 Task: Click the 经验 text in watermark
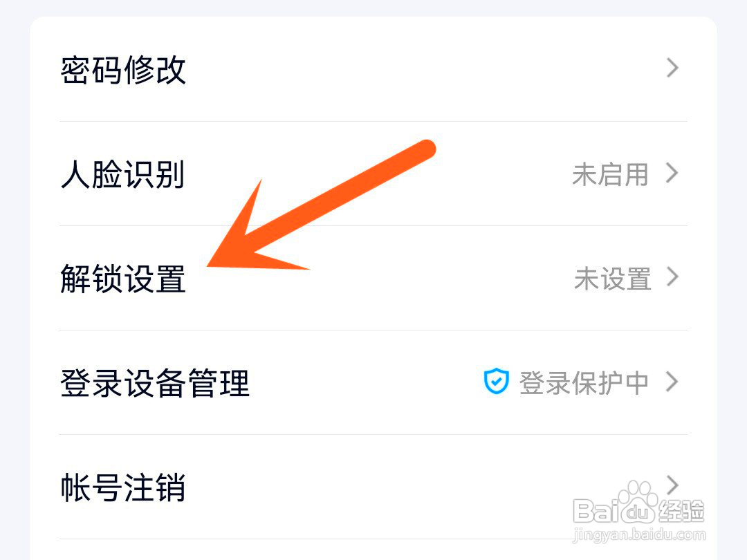click(681, 512)
